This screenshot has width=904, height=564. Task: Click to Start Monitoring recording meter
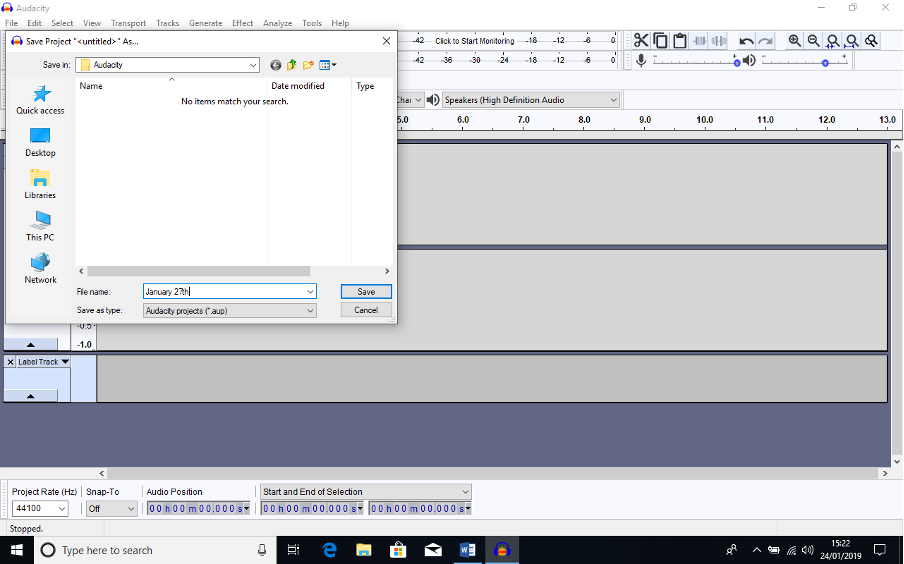[474, 41]
